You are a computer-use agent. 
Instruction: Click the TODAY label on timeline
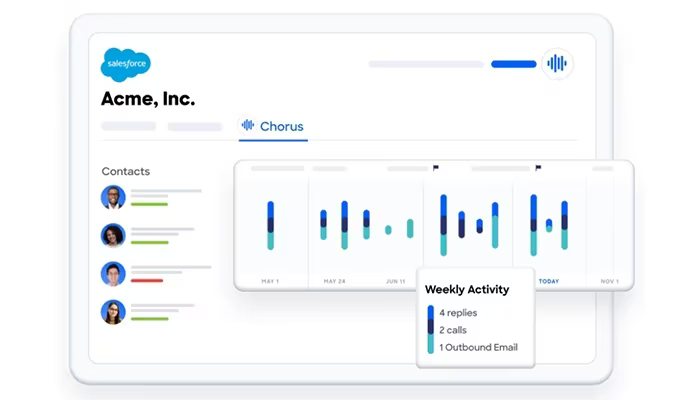click(549, 281)
